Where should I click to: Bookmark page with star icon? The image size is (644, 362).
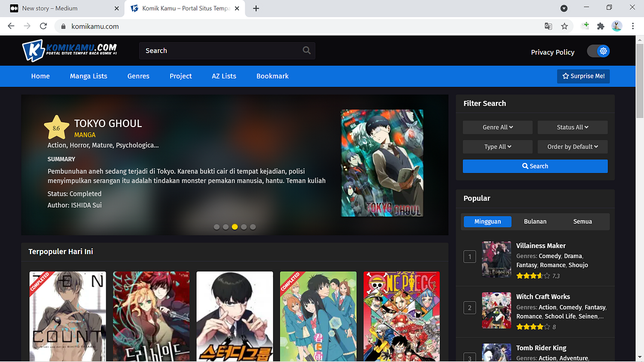[565, 26]
